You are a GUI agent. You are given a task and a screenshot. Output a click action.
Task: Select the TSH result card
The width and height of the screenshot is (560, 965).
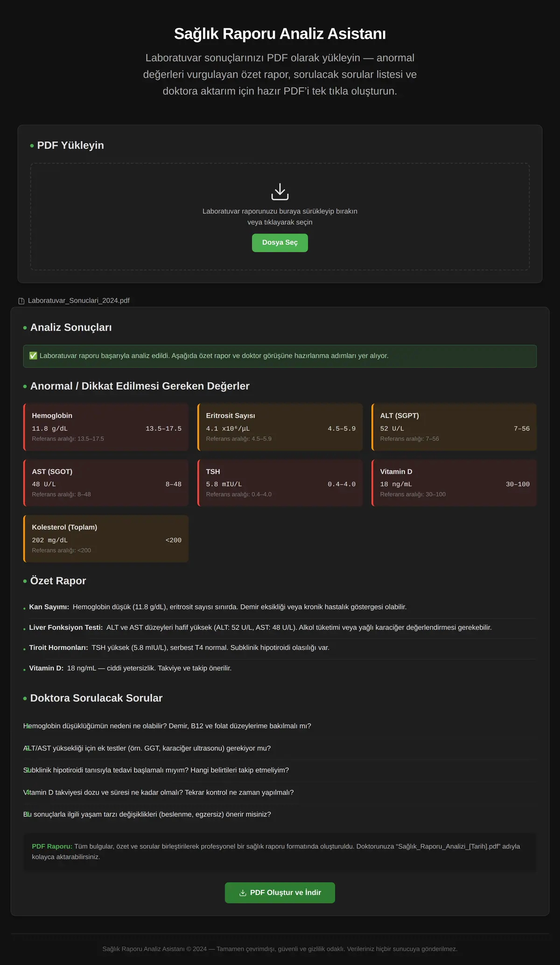(280, 483)
